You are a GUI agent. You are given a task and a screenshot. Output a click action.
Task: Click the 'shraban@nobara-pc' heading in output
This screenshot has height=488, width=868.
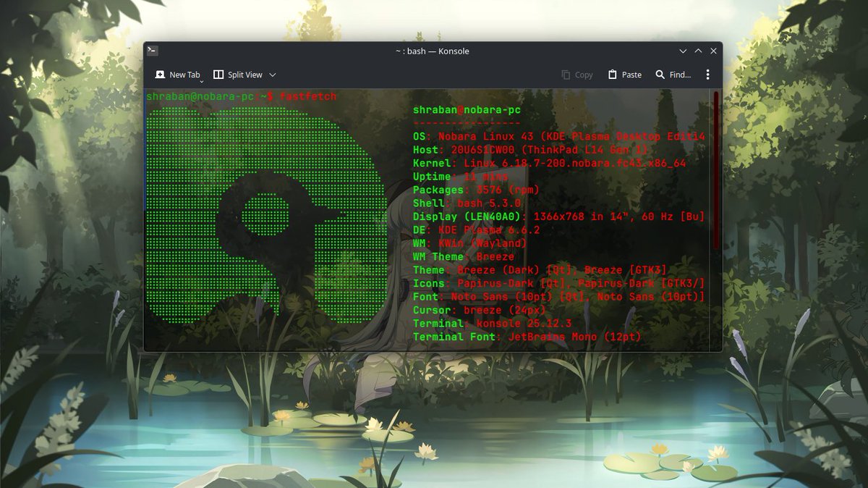point(467,110)
